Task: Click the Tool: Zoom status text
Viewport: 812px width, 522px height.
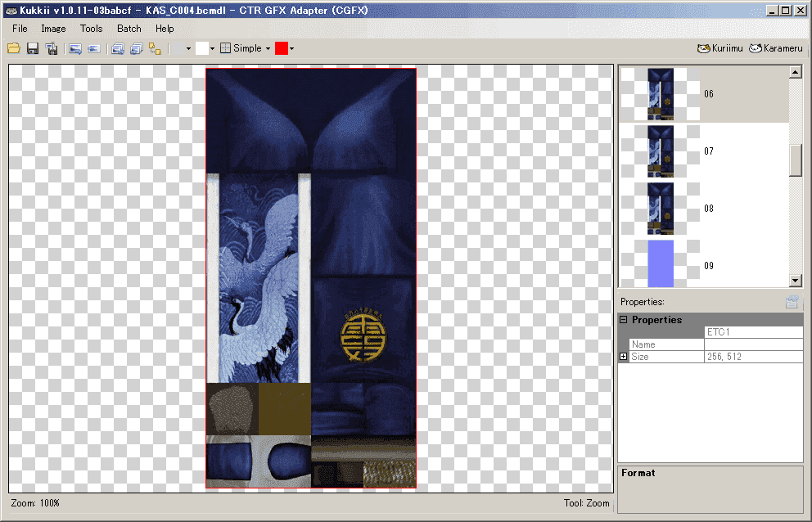Action: pyautogui.click(x=587, y=503)
